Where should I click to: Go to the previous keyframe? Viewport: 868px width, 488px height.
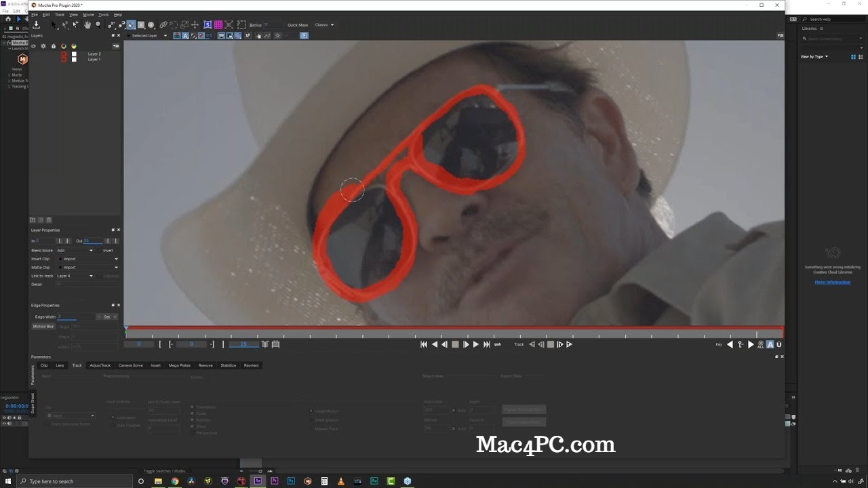tap(730, 344)
